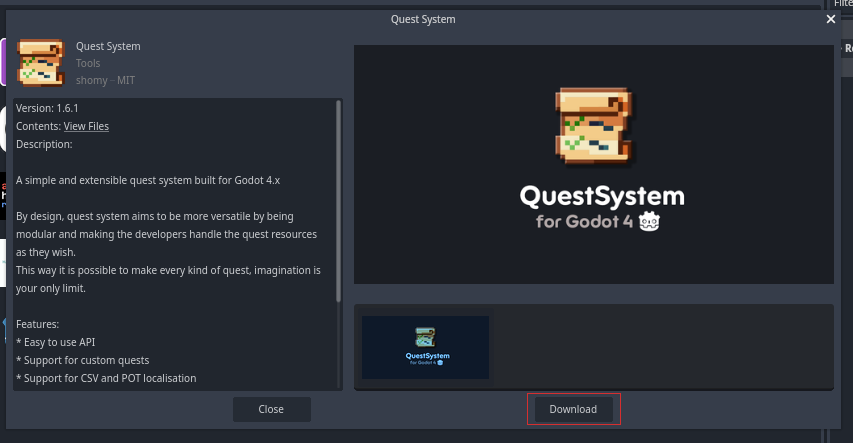Viewport: 853px width, 443px height.
Task: Close the Quest System dialog with X
Action: pos(831,19)
